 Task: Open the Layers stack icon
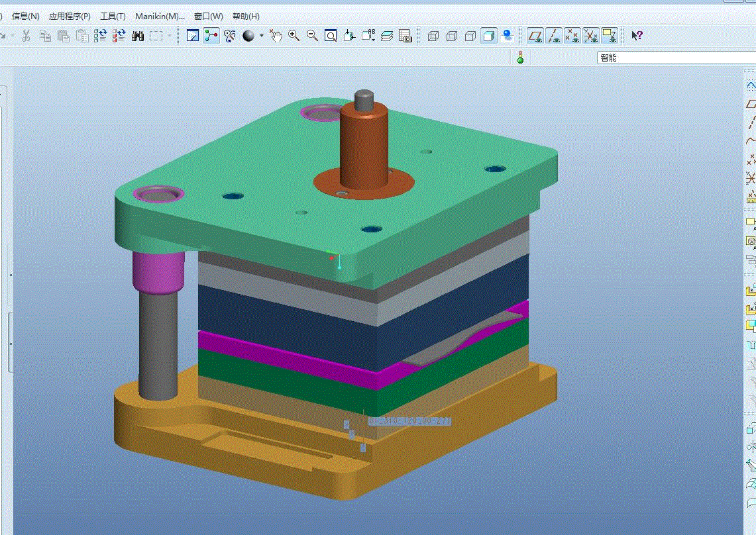point(388,36)
